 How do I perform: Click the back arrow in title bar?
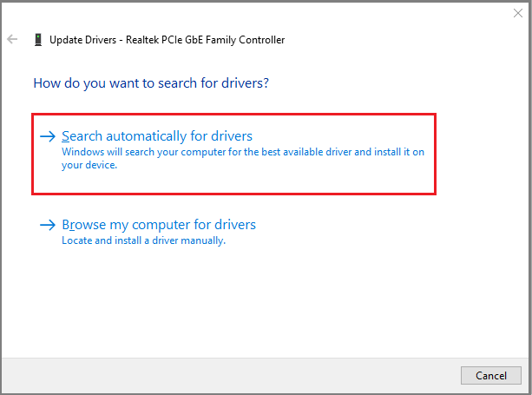pyautogui.click(x=13, y=39)
